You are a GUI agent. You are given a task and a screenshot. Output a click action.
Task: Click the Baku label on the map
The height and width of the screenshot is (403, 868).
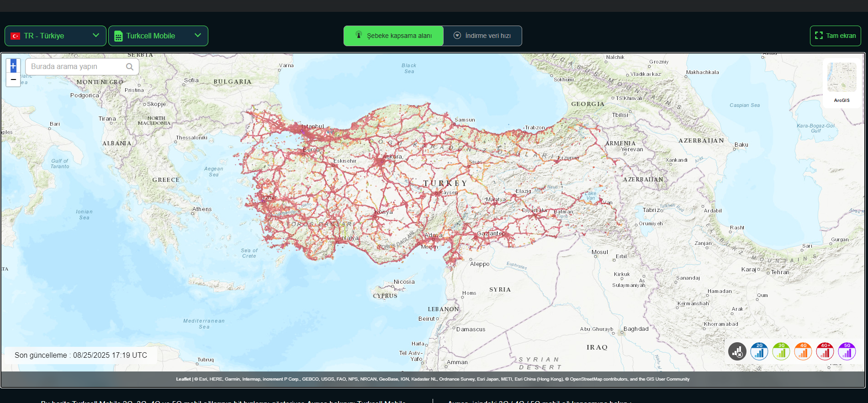741,145
